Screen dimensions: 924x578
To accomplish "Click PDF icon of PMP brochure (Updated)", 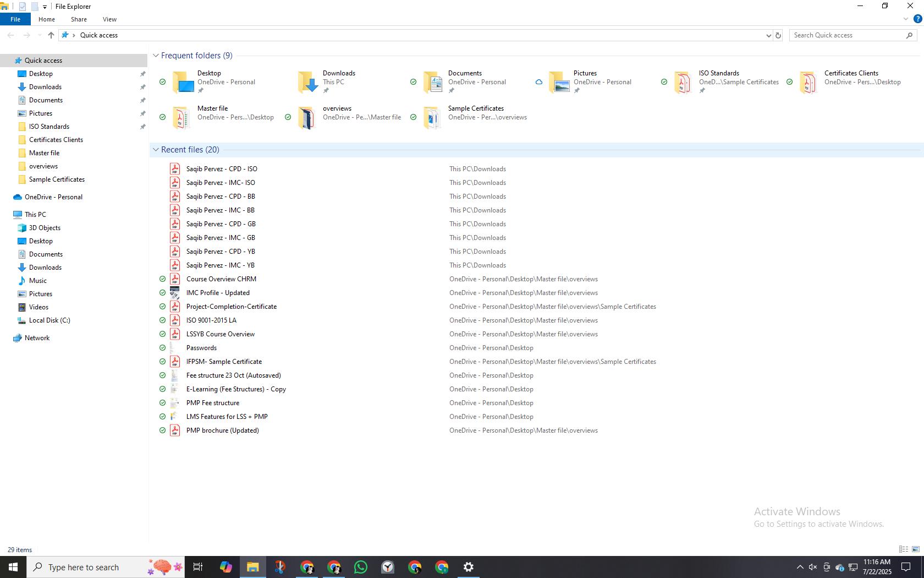I will click(175, 430).
